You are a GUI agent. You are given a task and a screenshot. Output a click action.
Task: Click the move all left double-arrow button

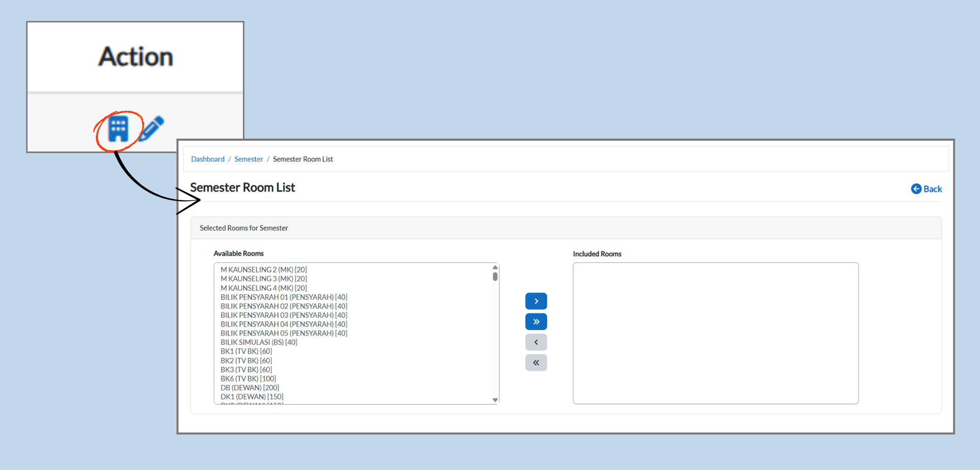(536, 363)
